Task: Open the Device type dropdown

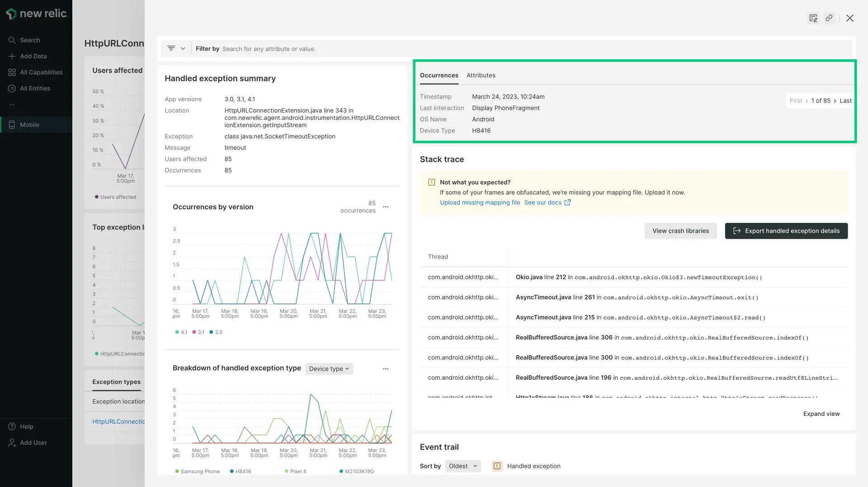Action: click(x=329, y=369)
